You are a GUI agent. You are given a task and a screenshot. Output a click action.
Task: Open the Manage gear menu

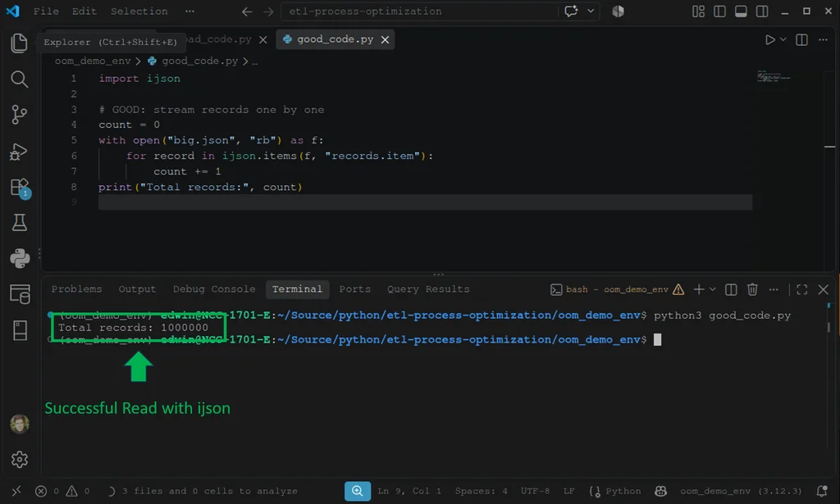click(20, 460)
